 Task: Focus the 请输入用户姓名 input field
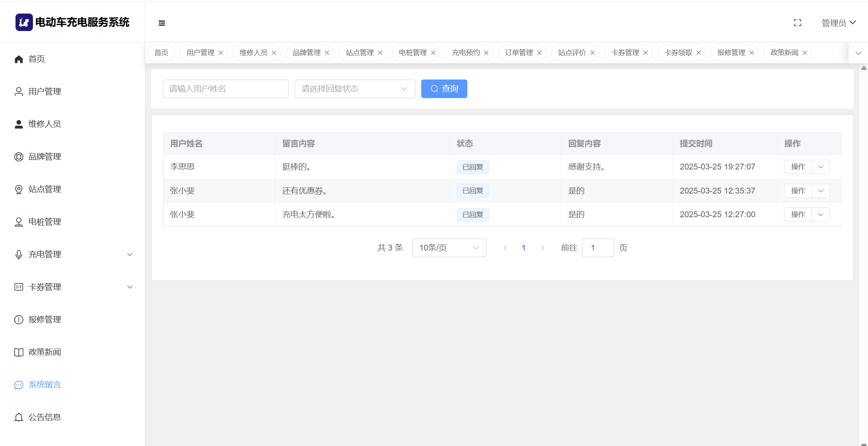click(226, 89)
